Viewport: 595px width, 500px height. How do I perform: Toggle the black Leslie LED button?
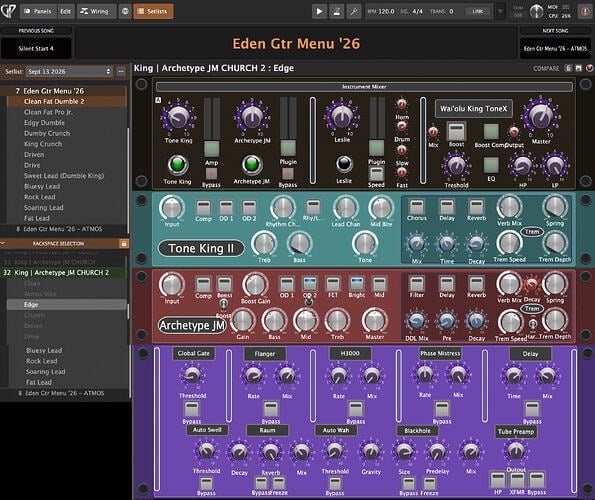coord(344,164)
